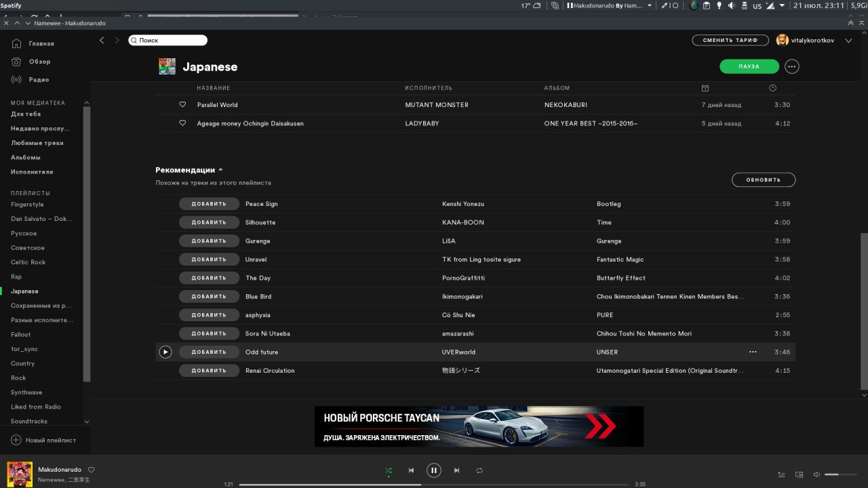Select the Soundtracks playlist
This screenshot has height=488, width=868.
pos(29,422)
